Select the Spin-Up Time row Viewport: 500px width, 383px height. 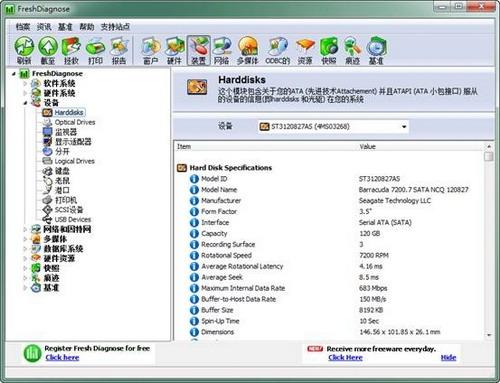328,321
